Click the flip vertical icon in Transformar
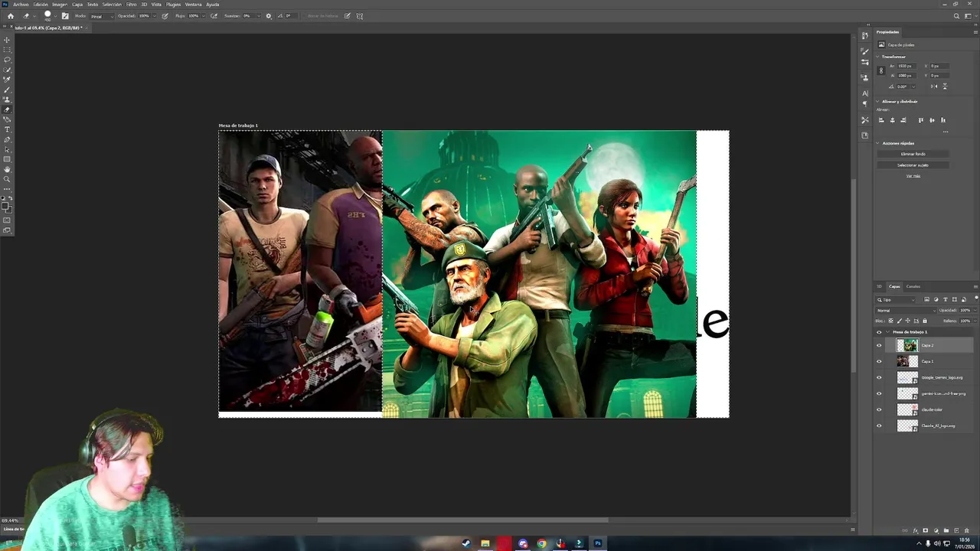980x551 pixels. click(945, 86)
